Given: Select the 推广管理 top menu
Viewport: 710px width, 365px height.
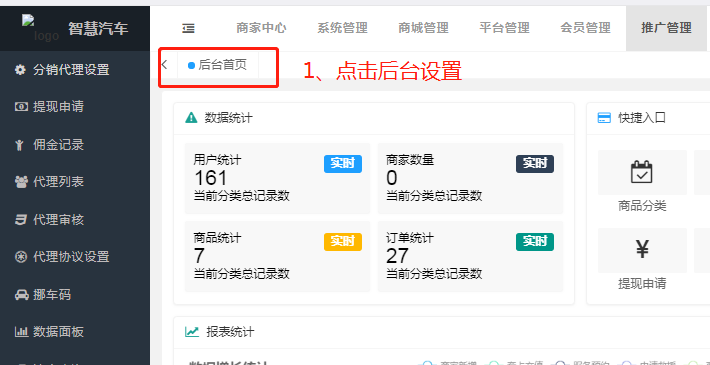Looking at the screenshot, I should coord(667,28).
